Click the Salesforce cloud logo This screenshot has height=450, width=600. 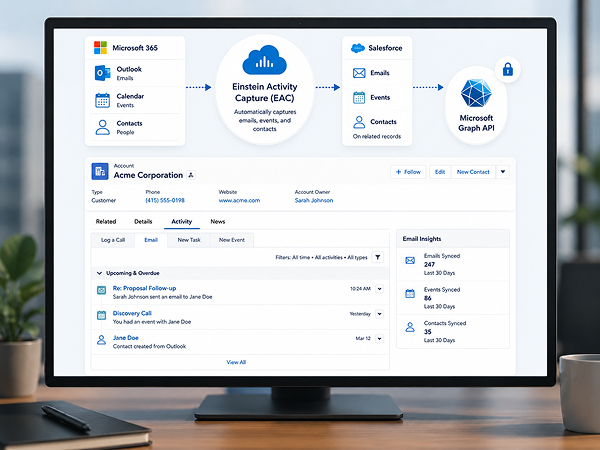(x=357, y=48)
